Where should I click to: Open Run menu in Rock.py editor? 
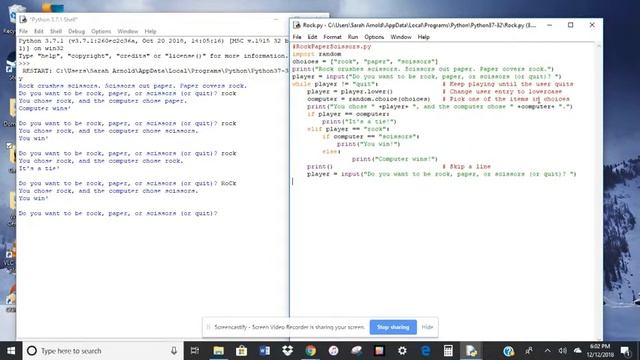pyautogui.click(x=353, y=37)
